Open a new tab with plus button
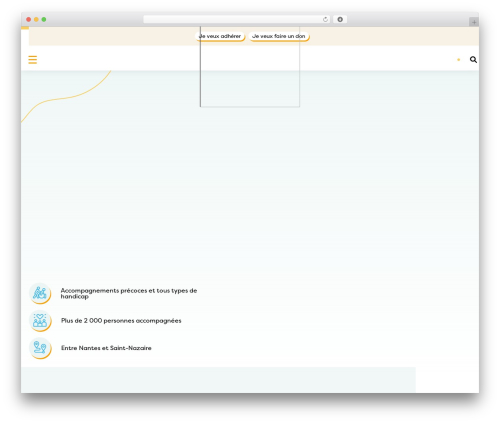Image resolution: width=500 pixels, height=423 pixels. 474,22
